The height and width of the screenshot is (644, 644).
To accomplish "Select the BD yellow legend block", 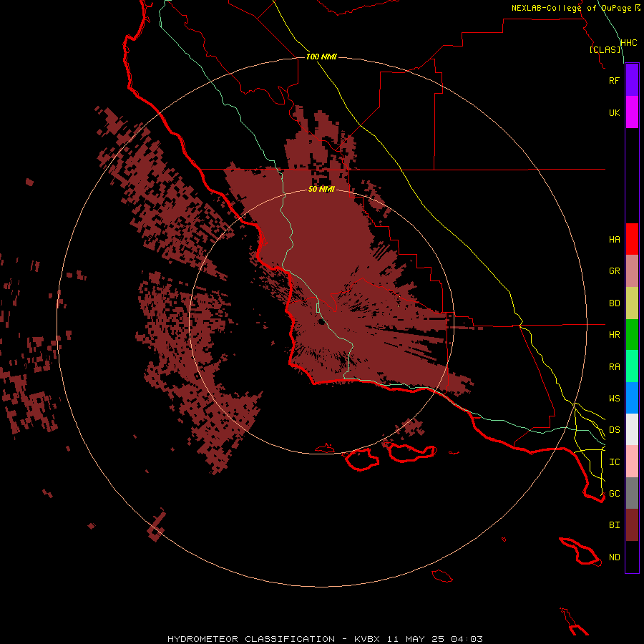I will 632,303.
